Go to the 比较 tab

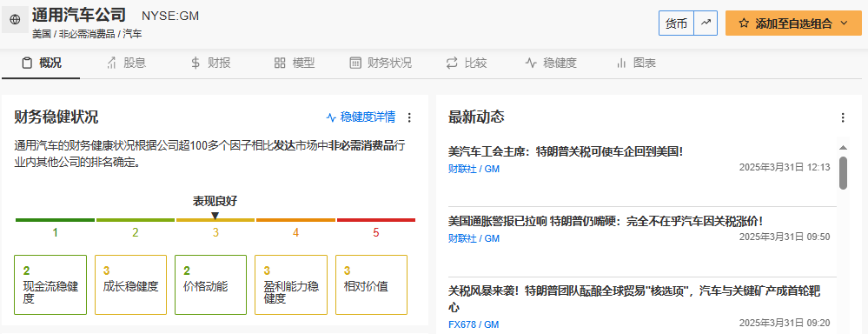[467, 63]
